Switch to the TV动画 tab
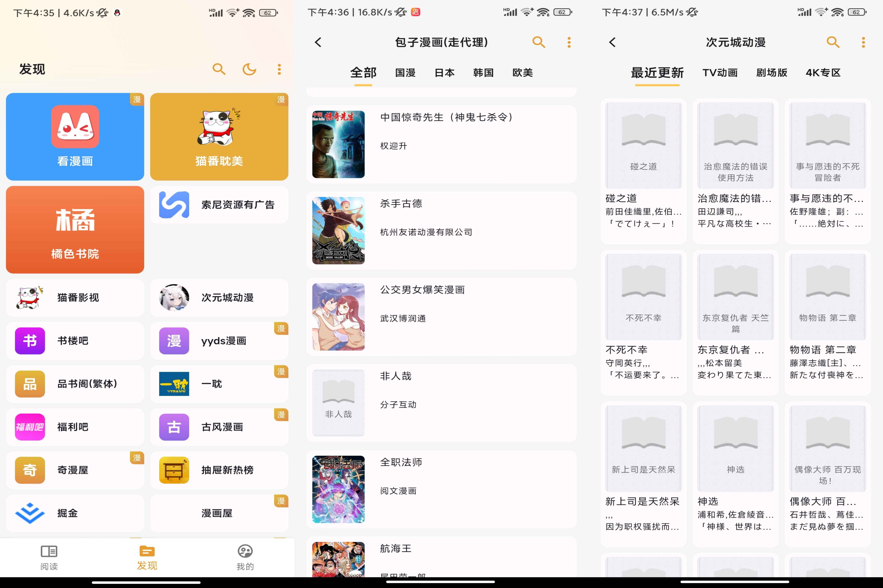The image size is (883, 588). point(719,73)
